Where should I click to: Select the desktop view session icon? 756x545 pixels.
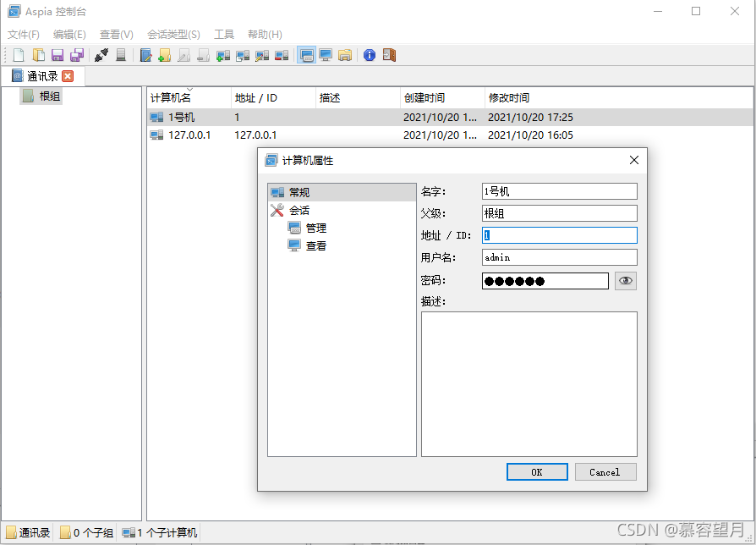(x=326, y=56)
